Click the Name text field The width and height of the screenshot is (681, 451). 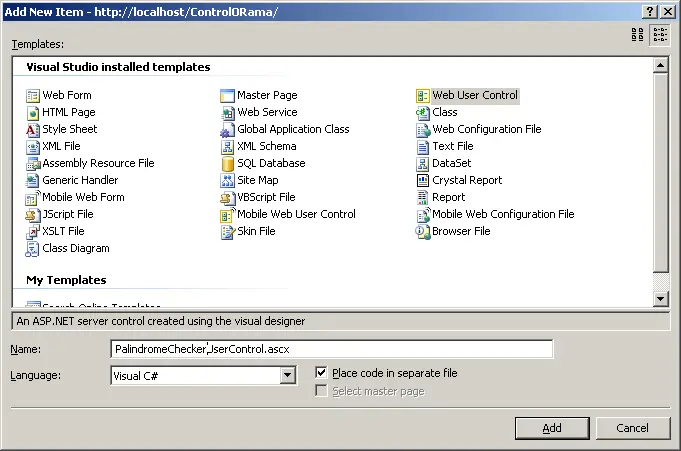click(332, 349)
